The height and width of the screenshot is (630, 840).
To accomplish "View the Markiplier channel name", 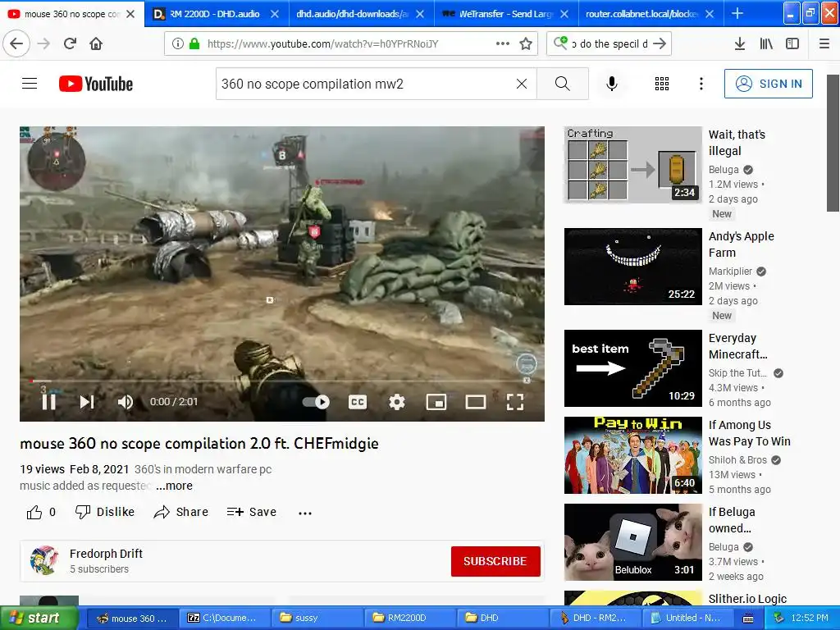I will point(731,271).
